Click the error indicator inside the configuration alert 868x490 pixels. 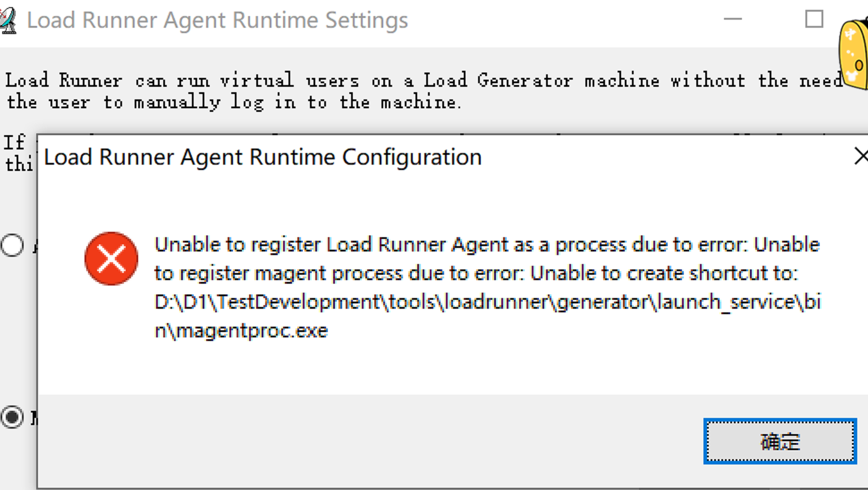pos(111,258)
